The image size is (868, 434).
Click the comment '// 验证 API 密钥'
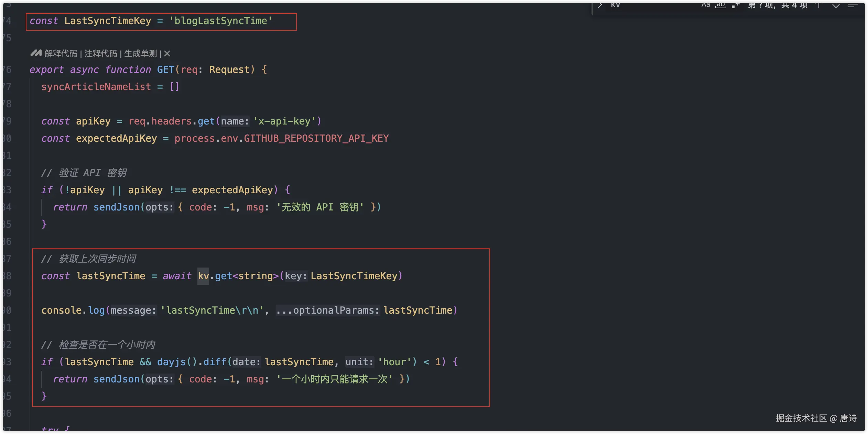(84, 173)
